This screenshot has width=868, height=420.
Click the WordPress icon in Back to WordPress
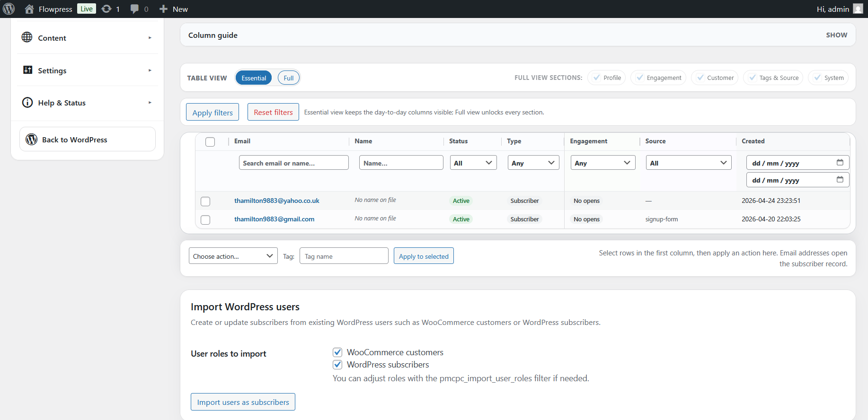point(32,140)
